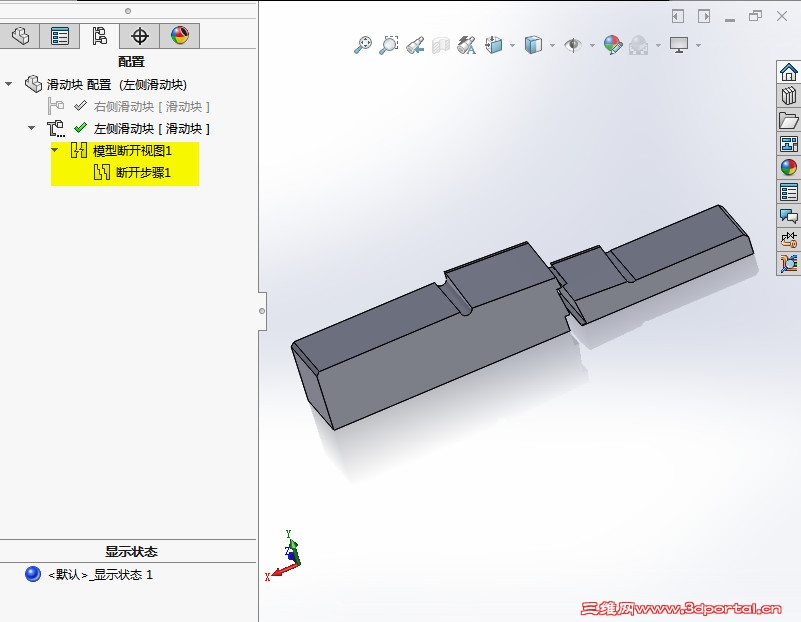Click Apply Scene icon

(639, 45)
